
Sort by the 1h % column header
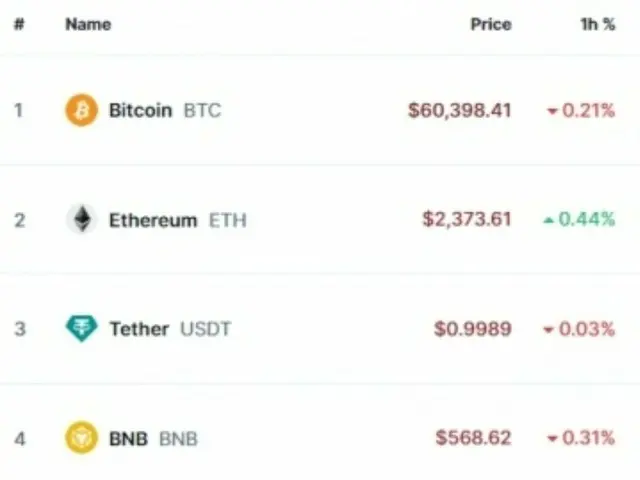click(x=598, y=24)
